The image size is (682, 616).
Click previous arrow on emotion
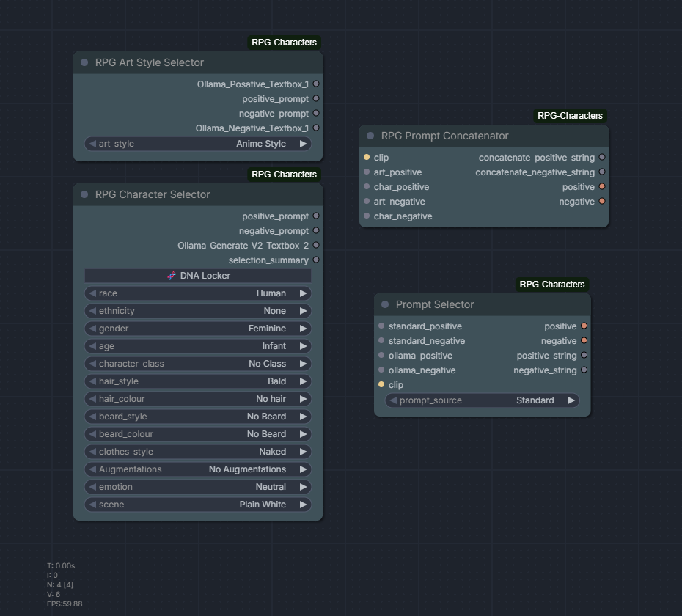pyautogui.click(x=92, y=487)
